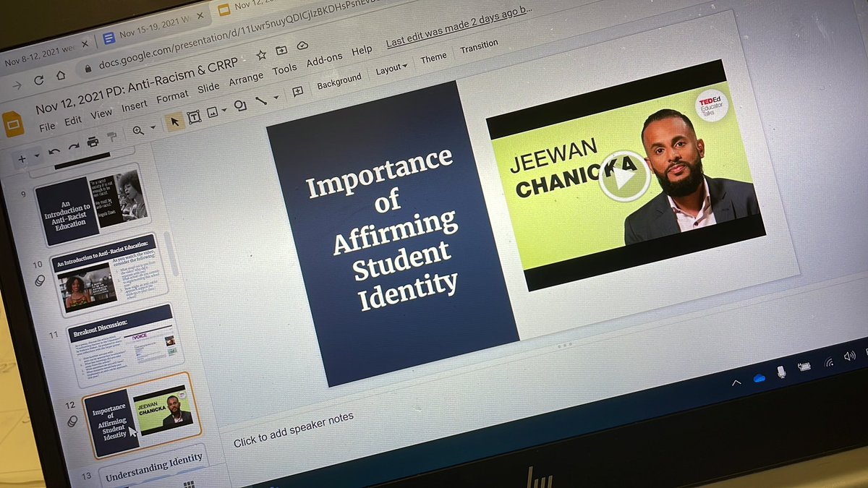Expand the Insert image dropdown arrow
This screenshot has height=488, width=868.
point(224,110)
